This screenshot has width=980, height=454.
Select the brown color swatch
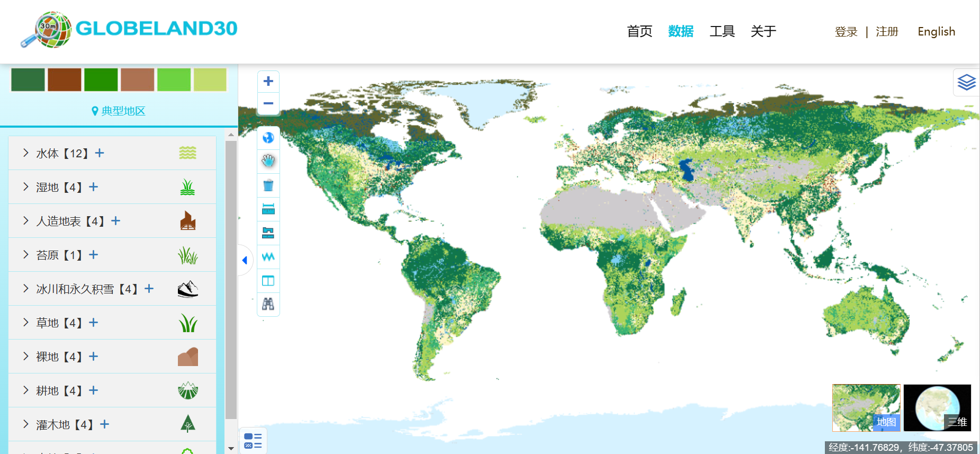point(65,79)
